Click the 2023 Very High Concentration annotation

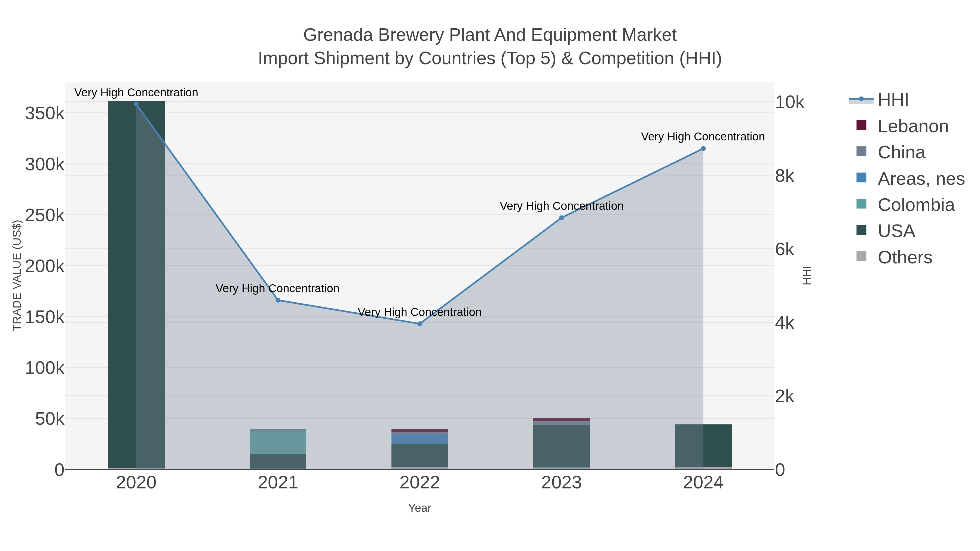click(x=562, y=206)
